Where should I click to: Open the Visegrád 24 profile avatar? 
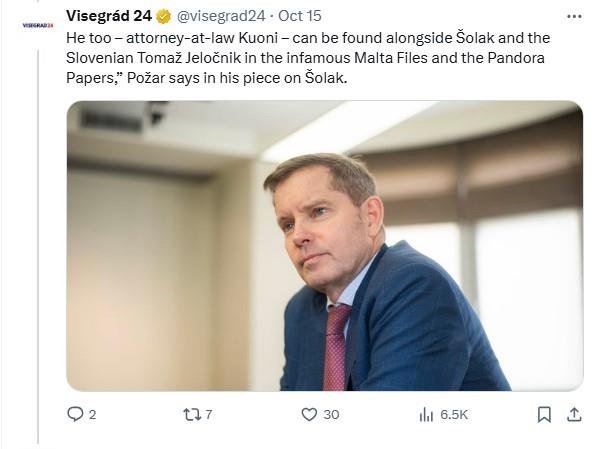(x=37, y=24)
